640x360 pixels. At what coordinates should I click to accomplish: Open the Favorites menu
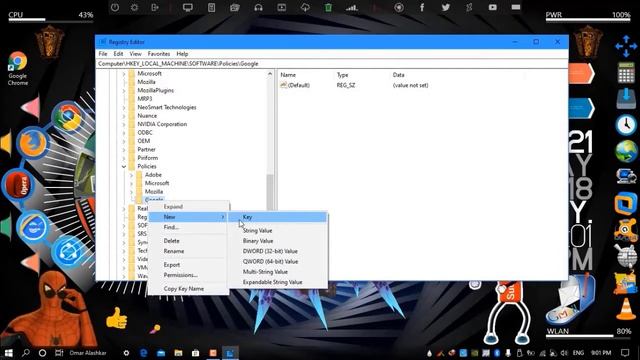point(159,54)
